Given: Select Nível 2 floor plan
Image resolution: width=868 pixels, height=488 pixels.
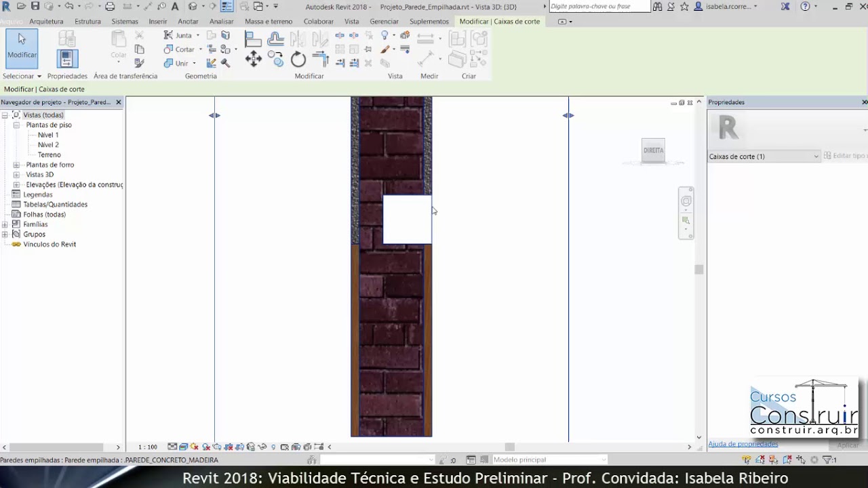Looking at the screenshot, I should pos(48,145).
